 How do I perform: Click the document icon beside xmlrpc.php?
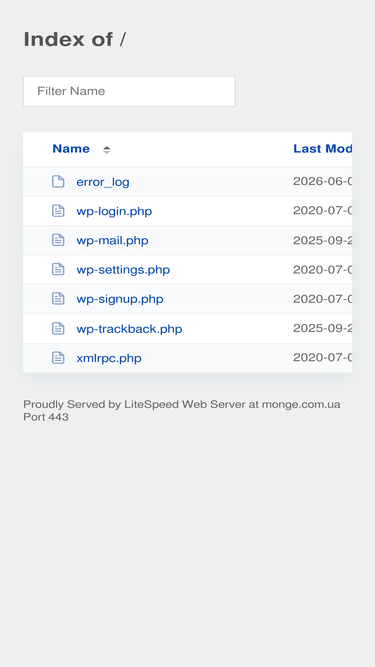coord(58,358)
